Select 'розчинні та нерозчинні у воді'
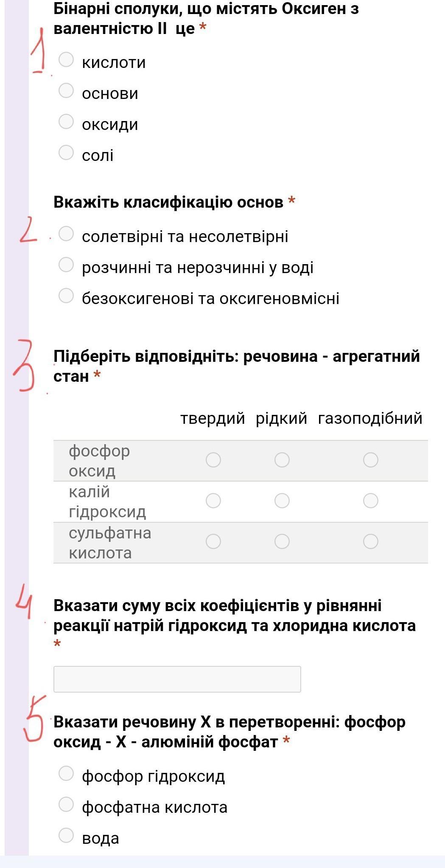The image size is (445, 868). click(x=66, y=265)
